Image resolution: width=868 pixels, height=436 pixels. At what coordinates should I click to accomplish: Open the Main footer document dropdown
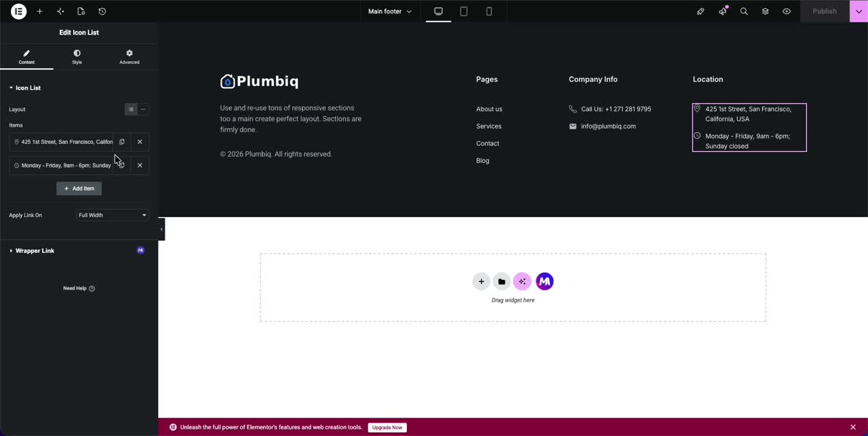(x=390, y=12)
